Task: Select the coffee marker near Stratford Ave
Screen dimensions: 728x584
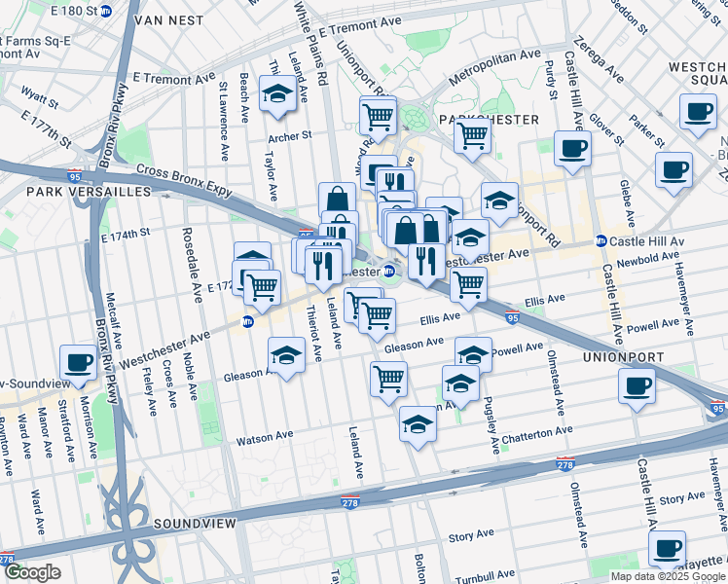Action: click(77, 363)
